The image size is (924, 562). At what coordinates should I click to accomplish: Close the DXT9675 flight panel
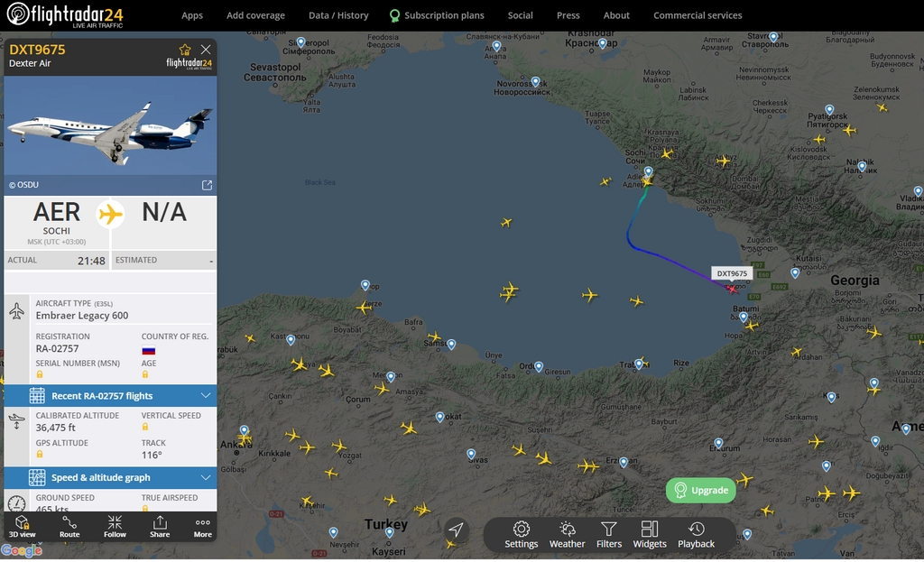click(206, 50)
